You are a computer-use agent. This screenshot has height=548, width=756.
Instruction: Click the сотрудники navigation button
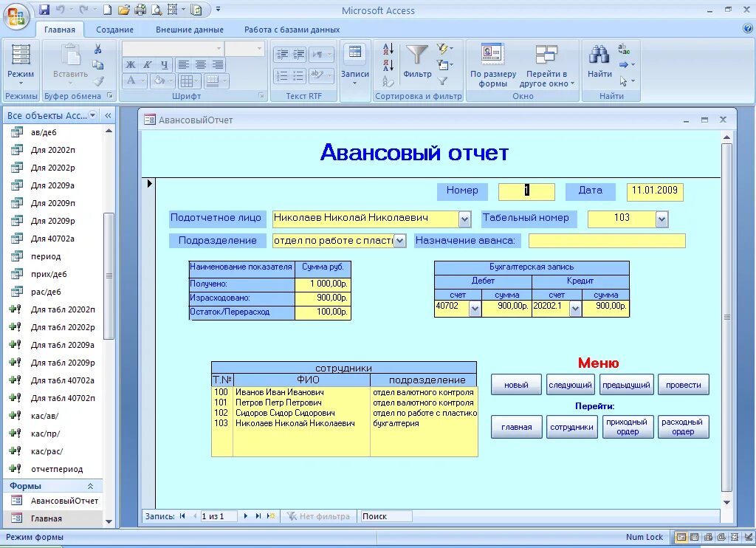click(x=572, y=427)
